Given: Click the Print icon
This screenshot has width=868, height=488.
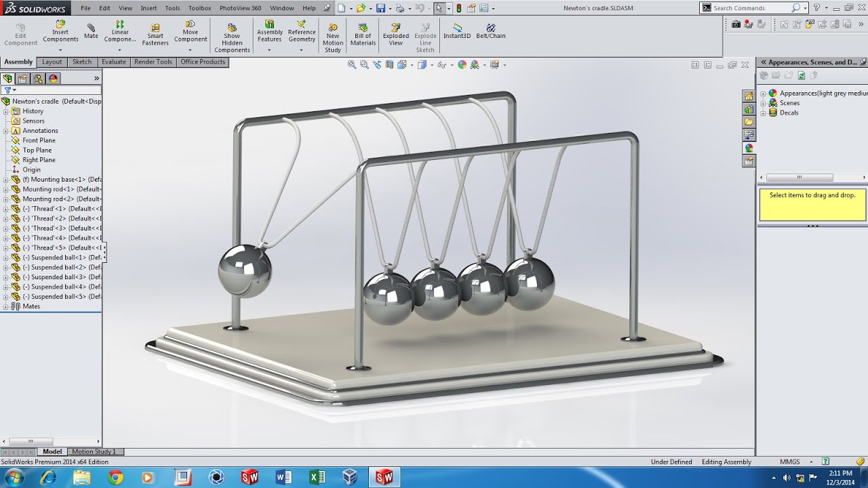Looking at the screenshot, I should (400, 8).
